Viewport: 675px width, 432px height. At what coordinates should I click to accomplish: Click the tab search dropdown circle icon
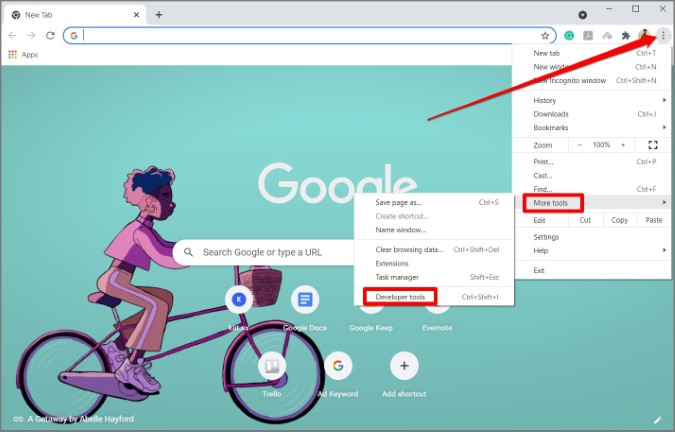[x=582, y=15]
